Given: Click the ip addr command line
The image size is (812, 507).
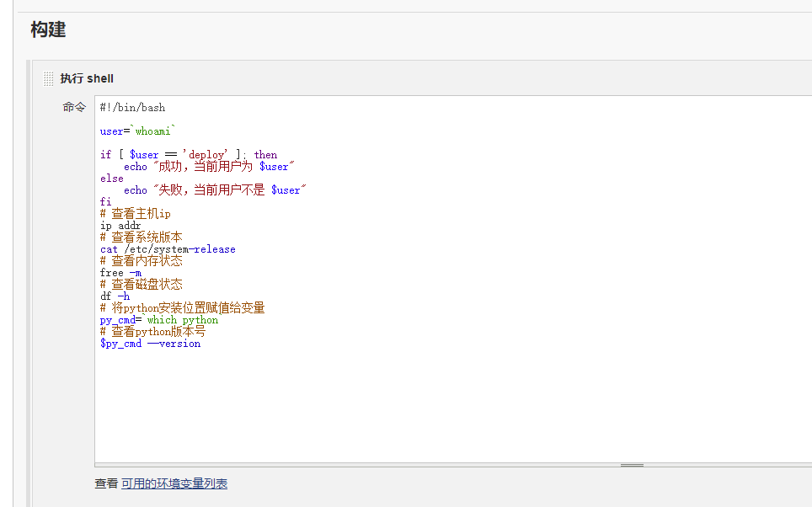Looking at the screenshot, I should (x=120, y=225).
